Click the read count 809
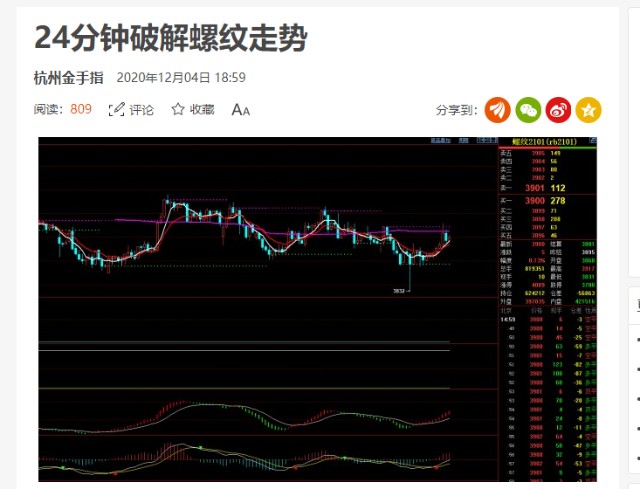This screenshot has height=489, width=640. 81,109
